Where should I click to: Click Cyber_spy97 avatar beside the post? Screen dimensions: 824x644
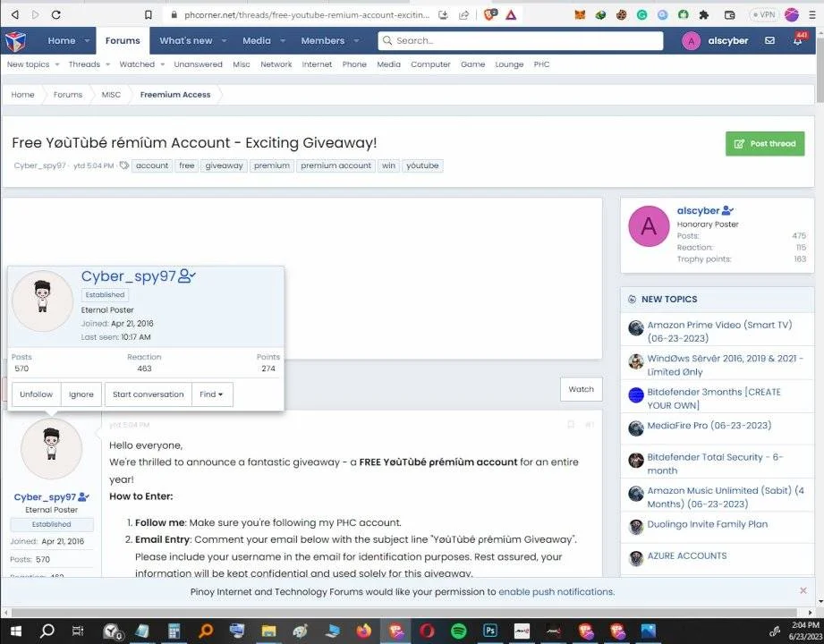pos(52,448)
